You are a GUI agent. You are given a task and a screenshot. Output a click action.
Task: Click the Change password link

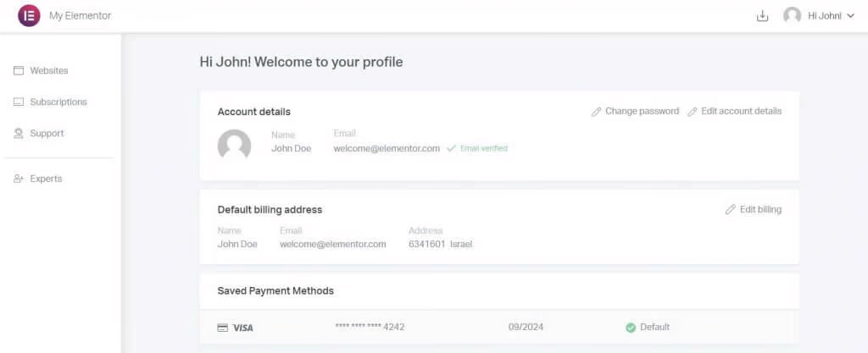pos(642,111)
